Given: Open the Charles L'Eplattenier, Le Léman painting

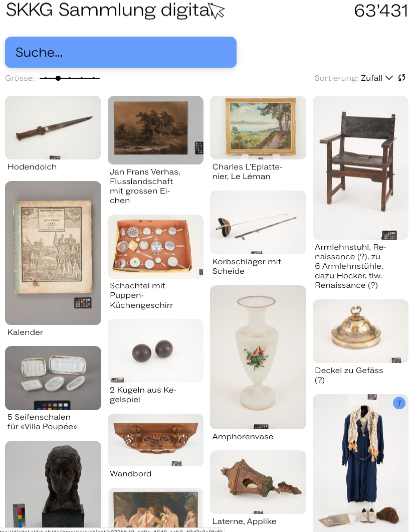Looking at the screenshot, I should pos(258,127).
